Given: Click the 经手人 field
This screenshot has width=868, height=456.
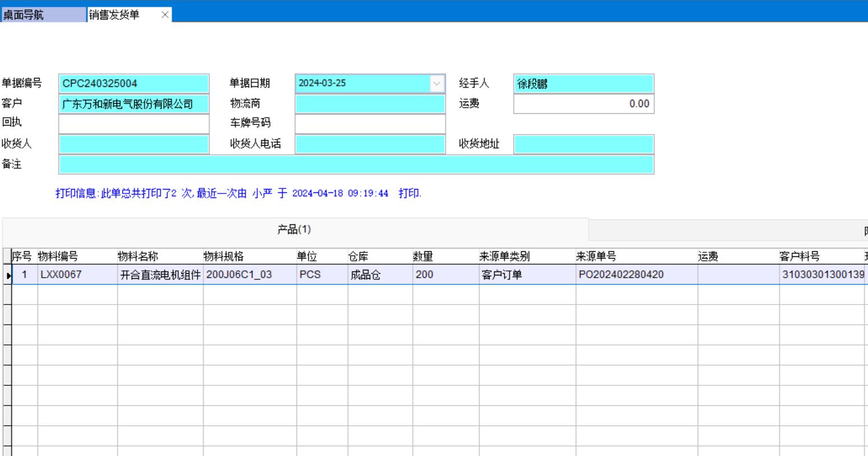Looking at the screenshot, I should pos(583,84).
